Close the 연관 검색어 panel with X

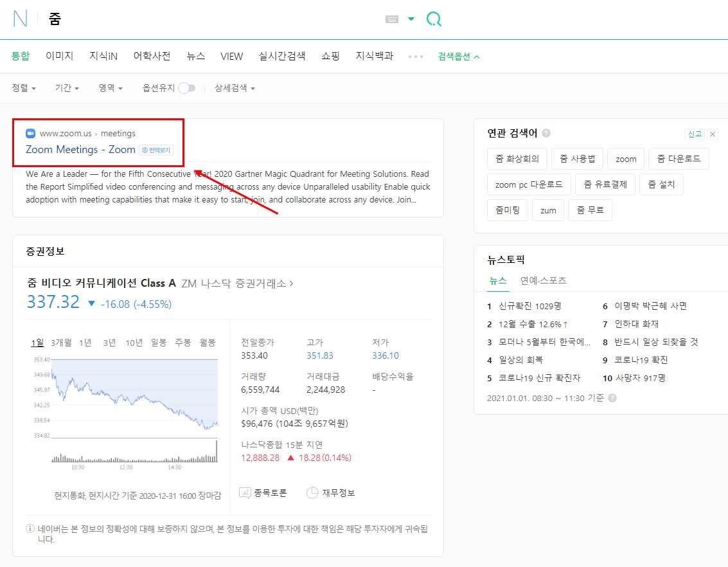tap(712, 133)
